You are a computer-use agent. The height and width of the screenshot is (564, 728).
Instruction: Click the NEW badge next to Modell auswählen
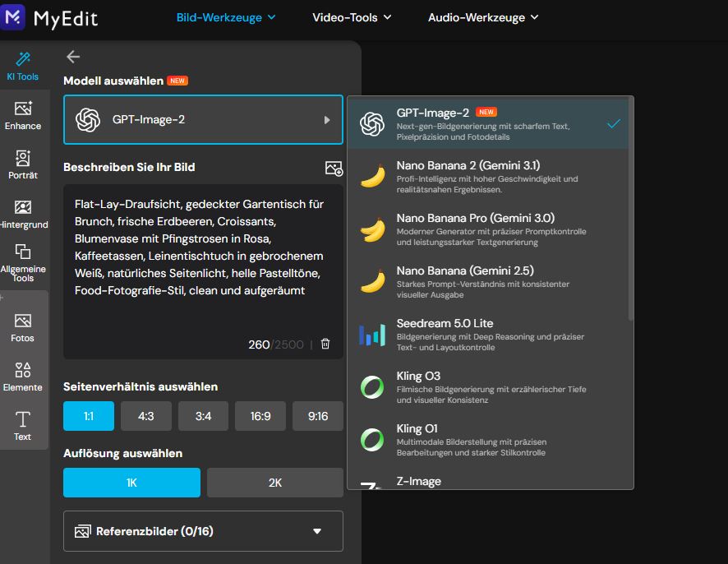point(177,81)
